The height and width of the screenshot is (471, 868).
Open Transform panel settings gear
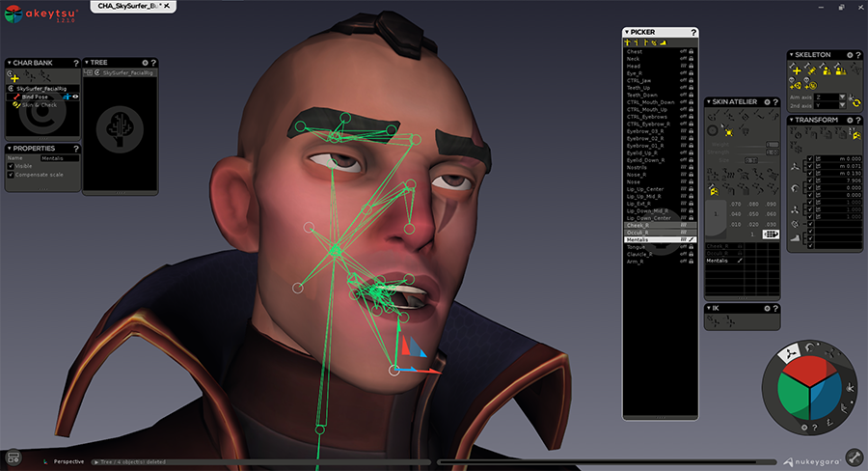[850, 120]
